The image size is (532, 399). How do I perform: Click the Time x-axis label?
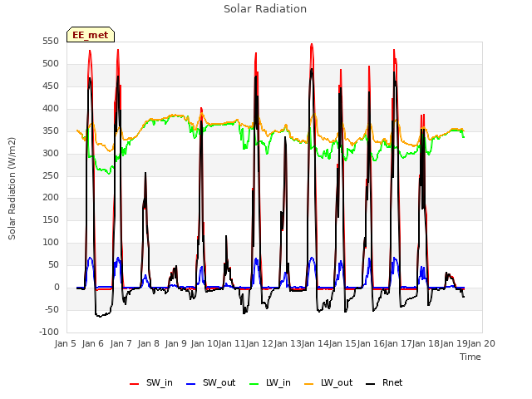pyautogui.click(x=470, y=357)
